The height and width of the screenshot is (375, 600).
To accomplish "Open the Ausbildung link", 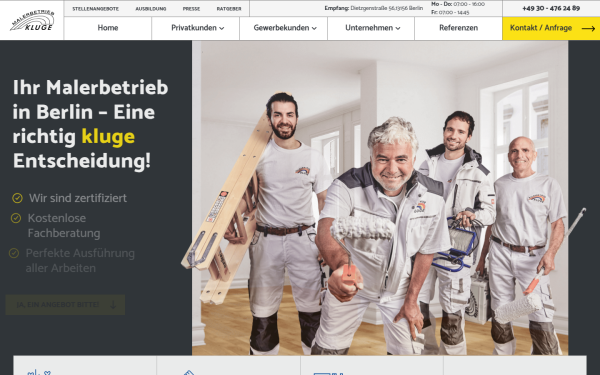I will pos(151,9).
